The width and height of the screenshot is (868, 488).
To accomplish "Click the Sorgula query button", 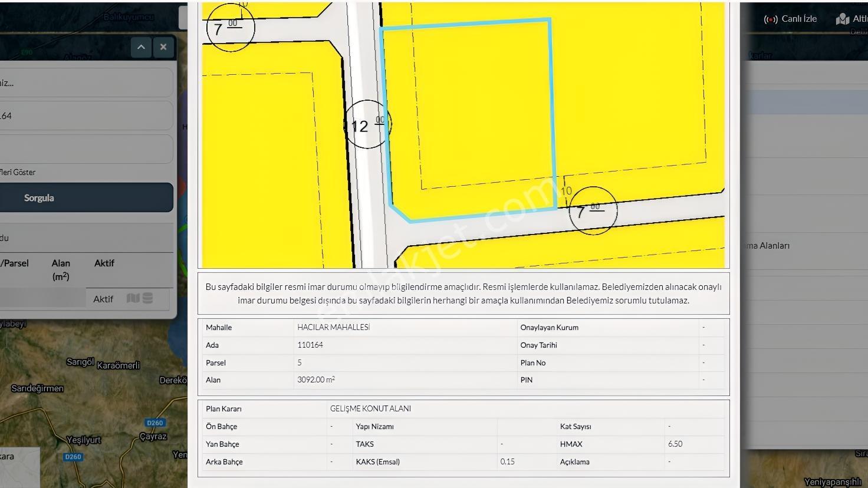I will click(86, 197).
